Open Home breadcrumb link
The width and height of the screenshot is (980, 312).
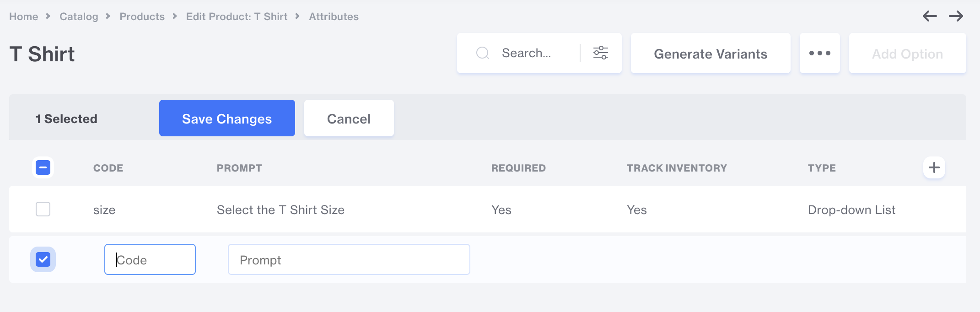(24, 16)
